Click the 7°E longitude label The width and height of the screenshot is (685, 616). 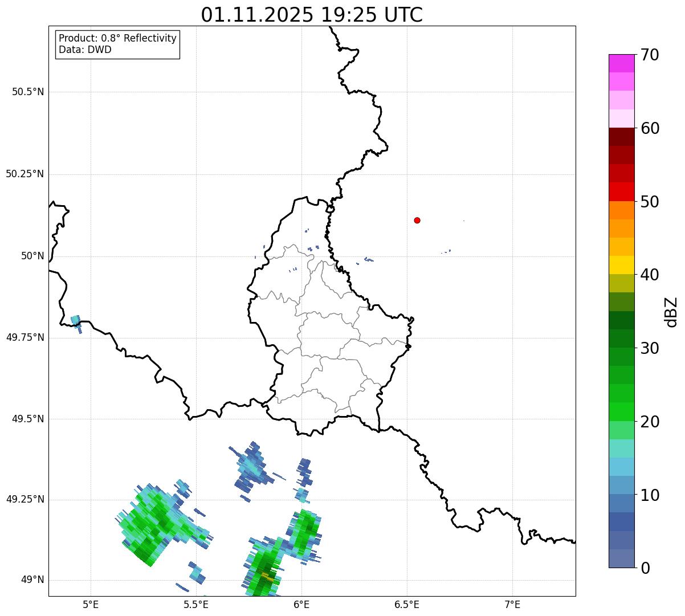click(512, 604)
